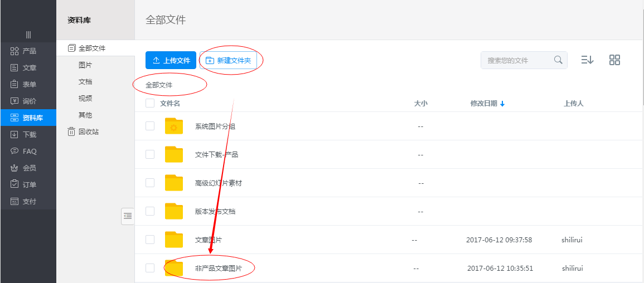Open the 图片 category in sidebar

click(85, 65)
